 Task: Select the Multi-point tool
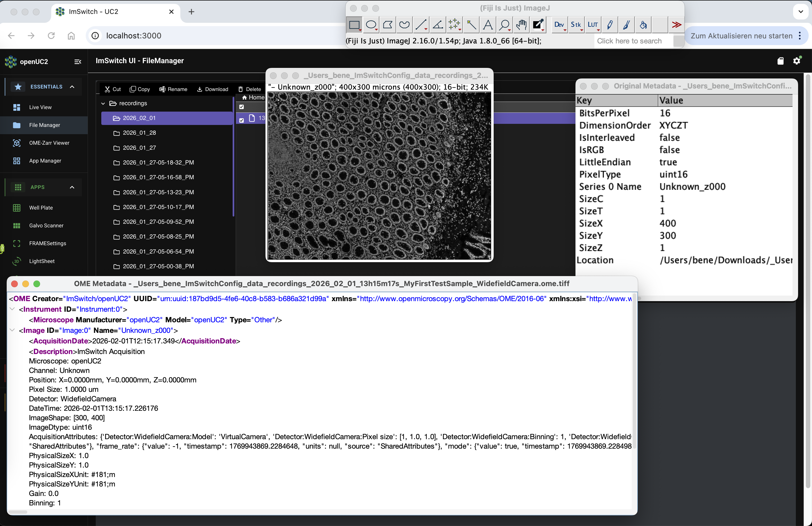click(x=454, y=25)
